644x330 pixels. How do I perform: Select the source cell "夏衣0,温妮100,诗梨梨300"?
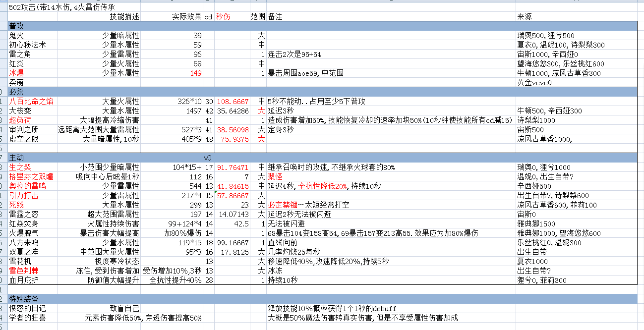[x=561, y=45]
